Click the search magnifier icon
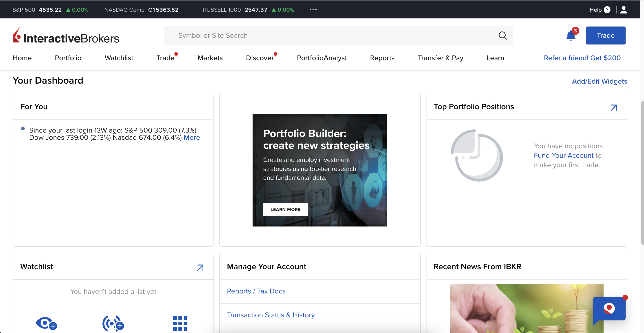Viewport: 644px width, 333px height. [x=502, y=36]
